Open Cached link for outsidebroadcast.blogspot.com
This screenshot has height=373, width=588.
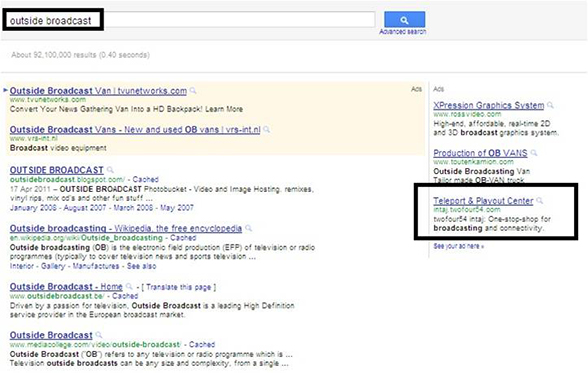tap(146, 180)
